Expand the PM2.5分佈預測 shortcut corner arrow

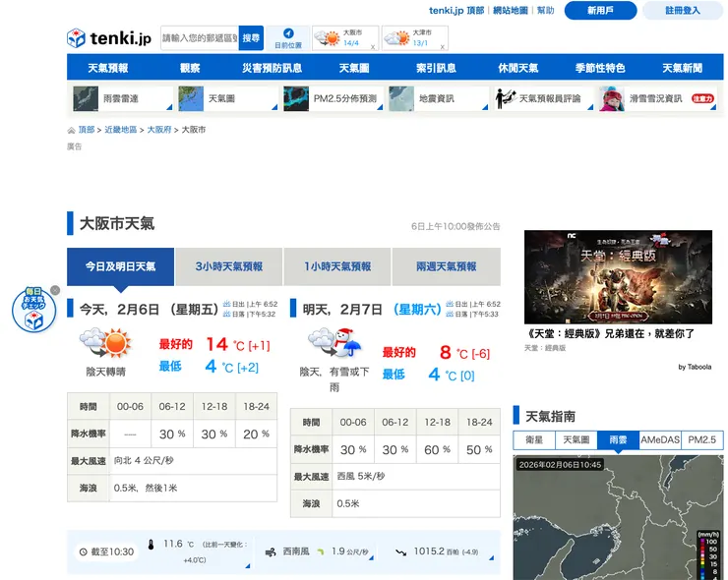pyautogui.click(x=380, y=107)
